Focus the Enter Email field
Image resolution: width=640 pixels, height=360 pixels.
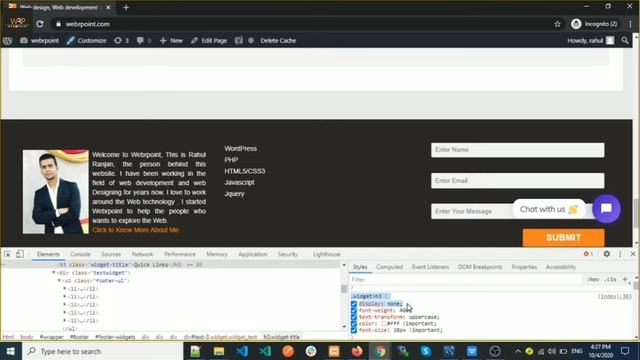click(518, 180)
